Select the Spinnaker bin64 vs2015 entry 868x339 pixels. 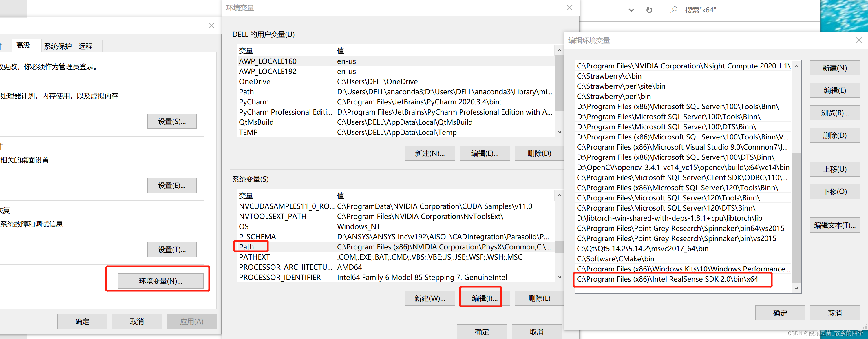pos(683,228)
